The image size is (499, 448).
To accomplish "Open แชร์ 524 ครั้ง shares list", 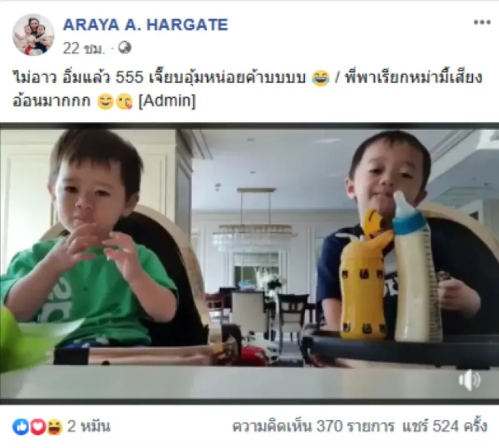I will coord(445,426).
